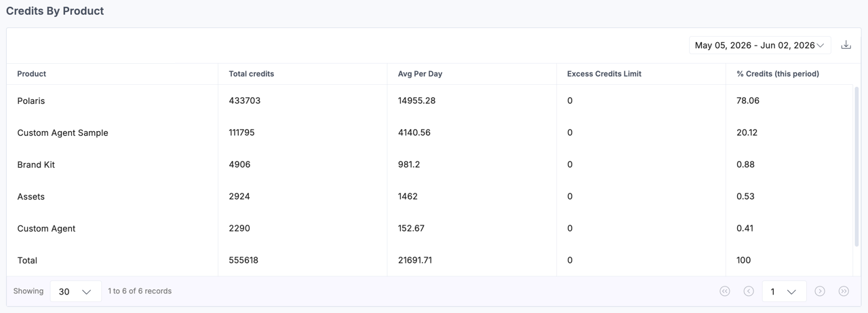The width and height of the screenshot is (868, 313).
Task: Select the Total row label
Action: click(27, 260)
